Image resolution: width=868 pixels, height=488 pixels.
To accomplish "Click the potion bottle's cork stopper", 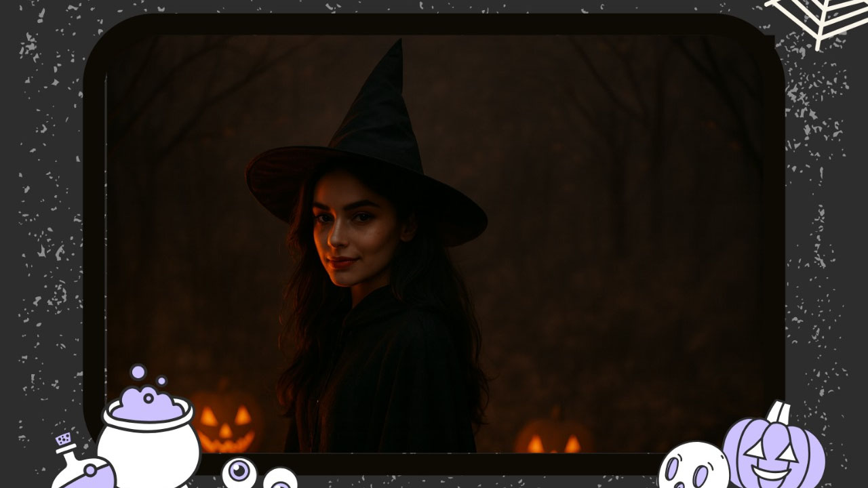I will tap(62, 441).
